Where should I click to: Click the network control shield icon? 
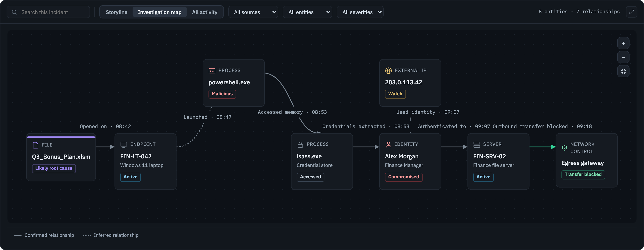point(564,148)
